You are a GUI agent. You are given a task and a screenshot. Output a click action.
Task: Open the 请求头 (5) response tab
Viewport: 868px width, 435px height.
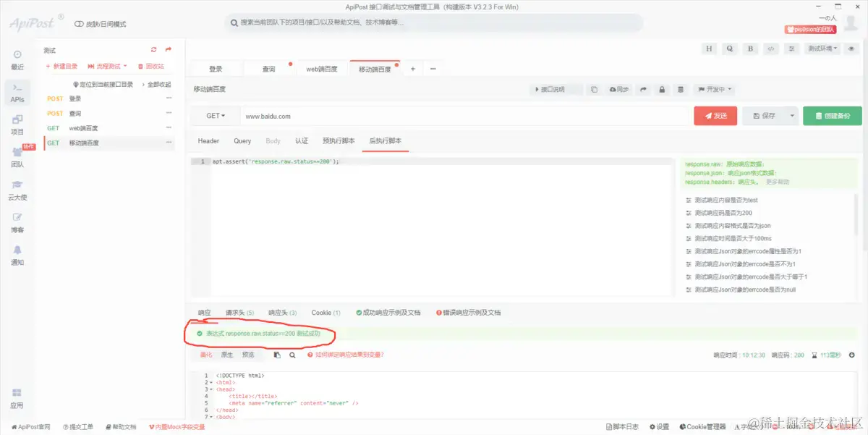[239, 313]
